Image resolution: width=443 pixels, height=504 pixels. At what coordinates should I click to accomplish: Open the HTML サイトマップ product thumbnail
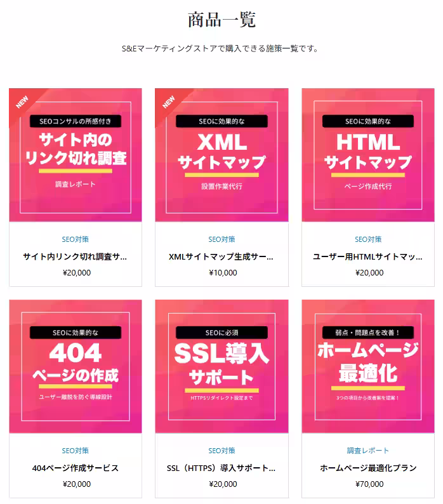(x=368, y=155)
